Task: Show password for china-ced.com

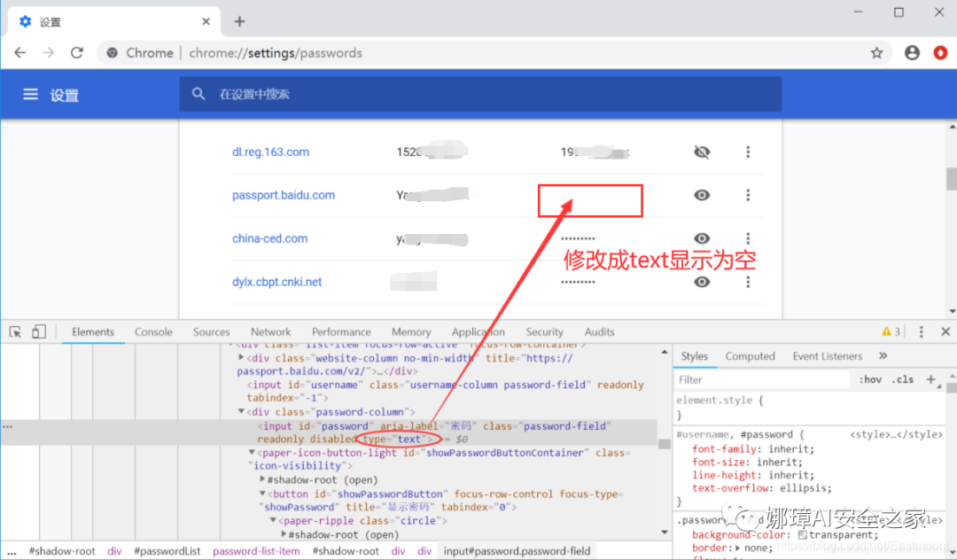Action: click(702, 238)
